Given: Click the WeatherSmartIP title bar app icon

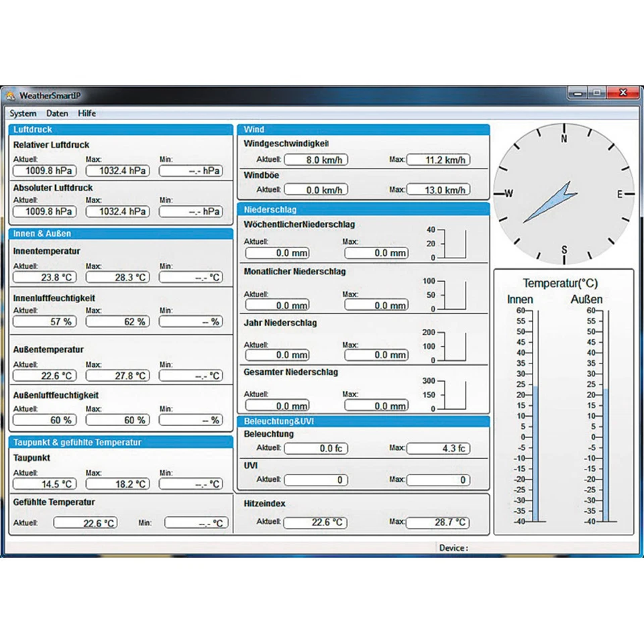Looking at the screenshot, I should click(11, 95).
